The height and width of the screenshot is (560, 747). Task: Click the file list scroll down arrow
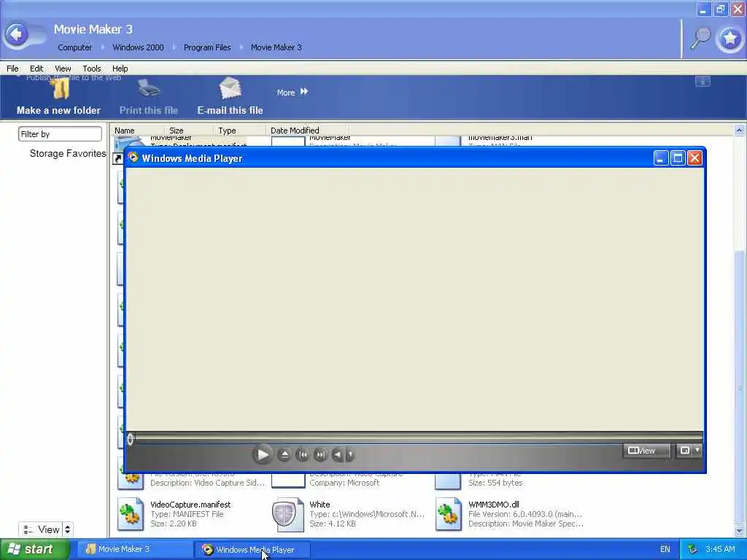tap(740, 530)
